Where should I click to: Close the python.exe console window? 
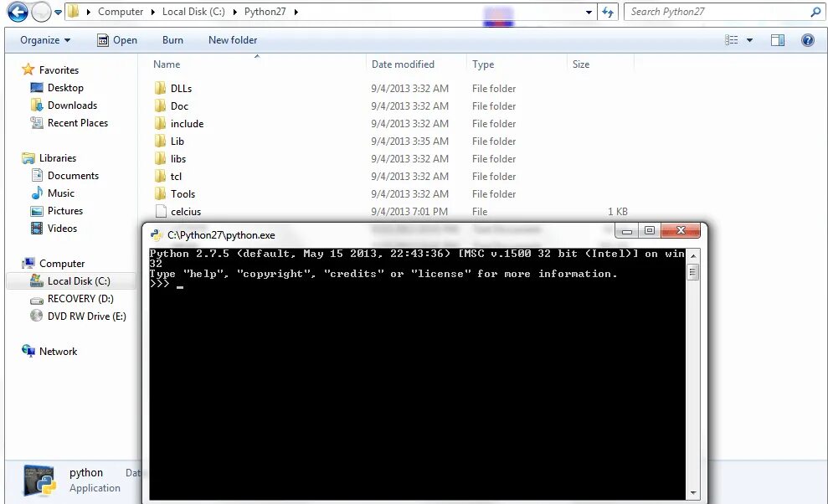[681, 230]
